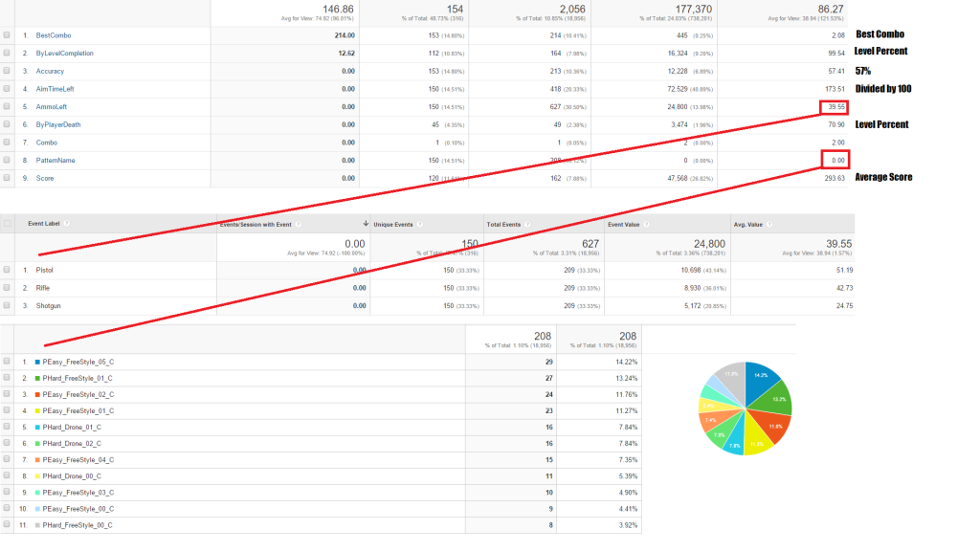Screen dimensions: 980x551
Task: Click the 14.22% value in first pattern row
Action: click(x=626, y=362)
